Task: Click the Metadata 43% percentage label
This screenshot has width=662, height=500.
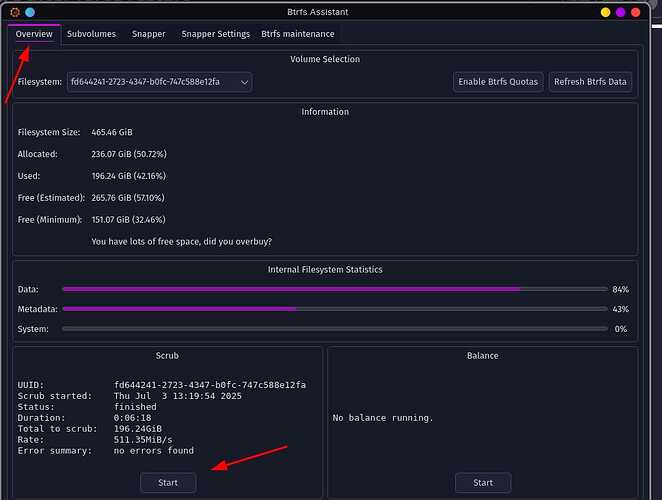Action: coord(621,310)
